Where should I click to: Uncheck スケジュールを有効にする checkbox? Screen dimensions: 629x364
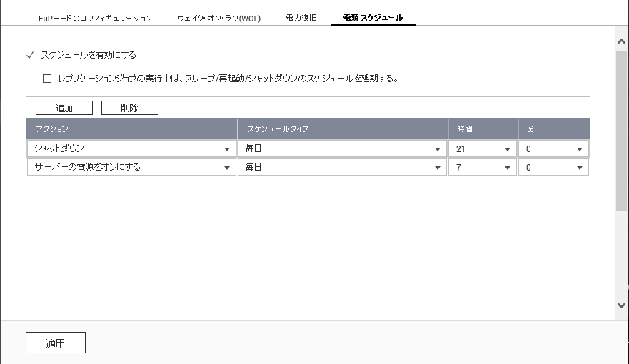click(x=30, y=55)
